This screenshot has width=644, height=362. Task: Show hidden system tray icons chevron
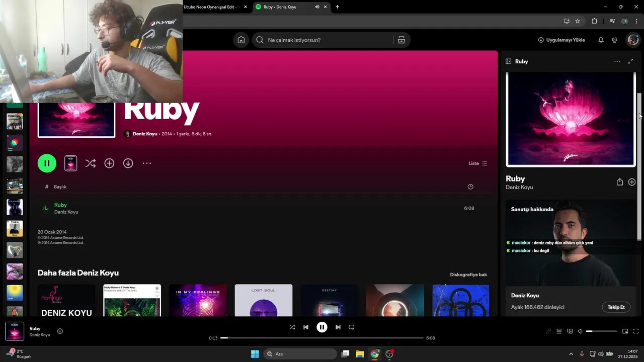pyautogui.click(x=571, y=354)
